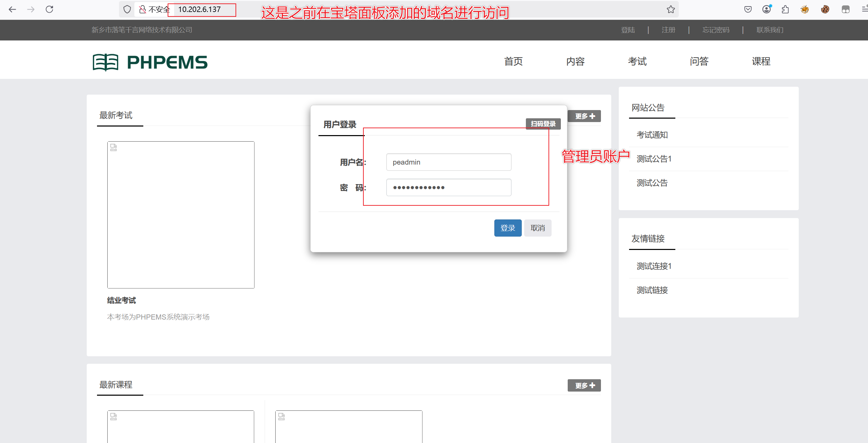Screen dimensions: 868x443
Task: Click the 新乡市落笔千言网络技术有限公司 text
Action: (142, 30)
